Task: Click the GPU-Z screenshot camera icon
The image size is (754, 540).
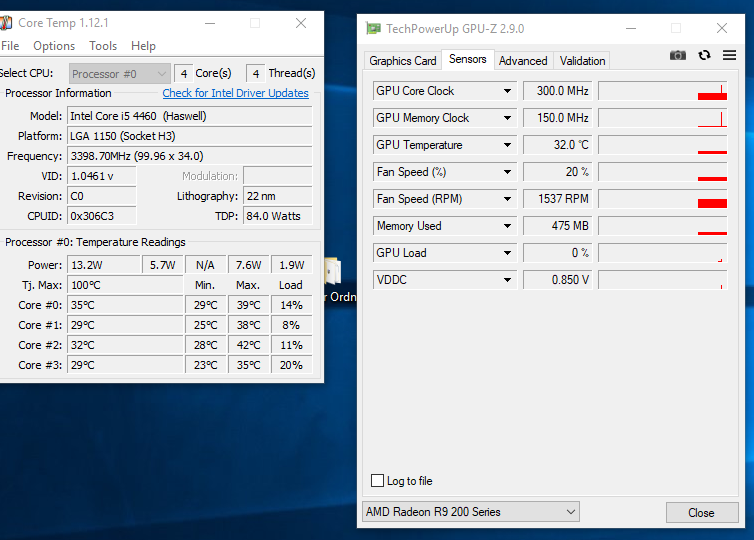Action: (678, 55)
